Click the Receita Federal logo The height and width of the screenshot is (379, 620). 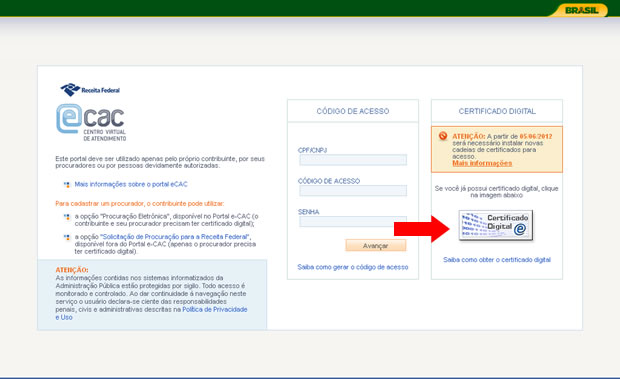90,90
